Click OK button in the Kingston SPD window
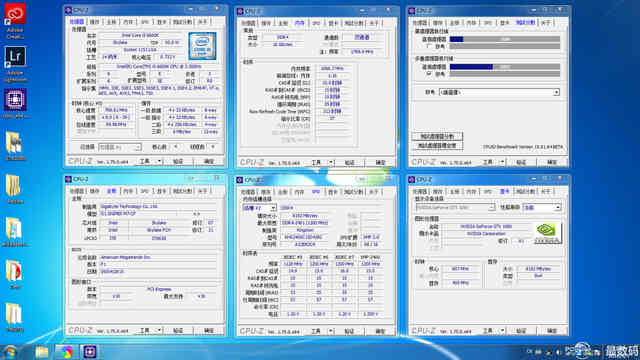Viewport: 640px width, 360px height. coord(380,331)
